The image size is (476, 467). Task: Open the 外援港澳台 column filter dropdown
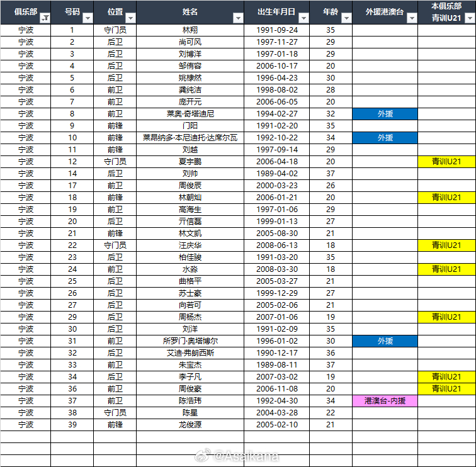coord(412,18)
